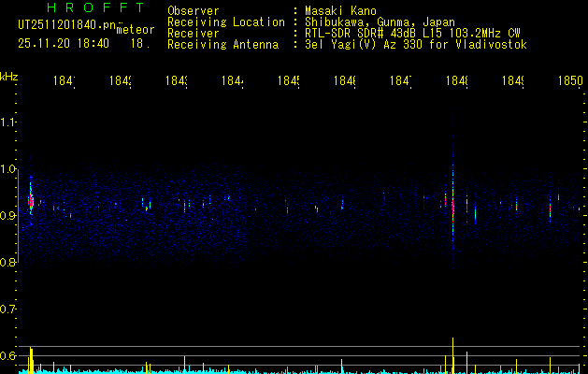Click the first time marker on axis
Image resolution: width=588 pixels, height=374 pixels.
click(64, 82)
